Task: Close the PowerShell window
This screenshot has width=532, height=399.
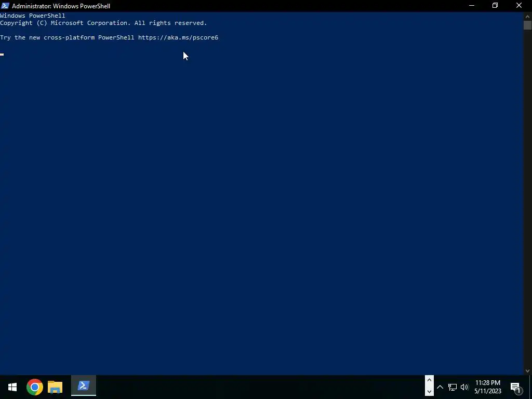Action: point(519,6)
